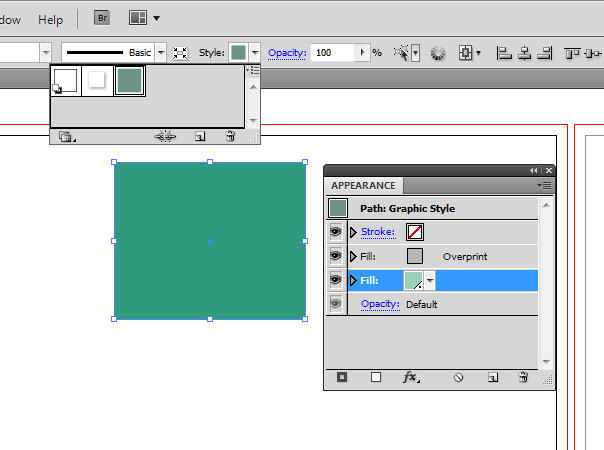
Task: Click Add New Fill icon
Action: pyautogui.click(x=376, y=377)
